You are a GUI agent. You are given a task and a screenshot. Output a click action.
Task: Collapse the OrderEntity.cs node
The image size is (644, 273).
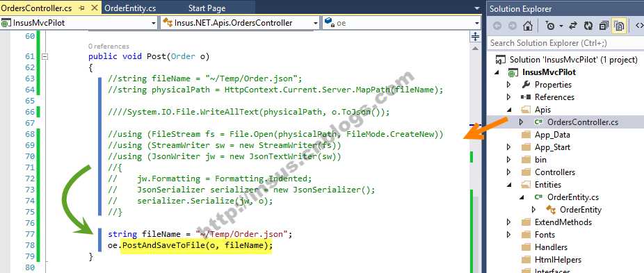(x=522, y=197)
